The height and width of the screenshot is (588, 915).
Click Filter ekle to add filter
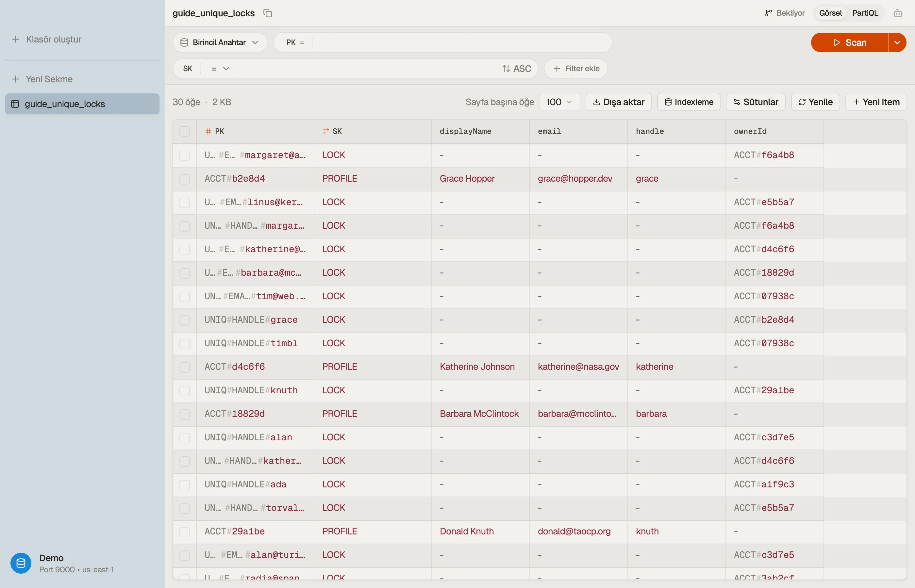point(576,69)
